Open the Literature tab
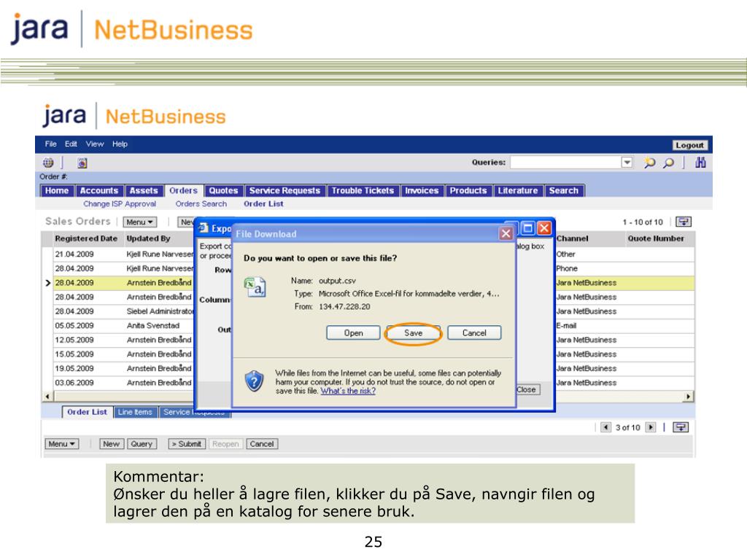 [x=518, y=190]
